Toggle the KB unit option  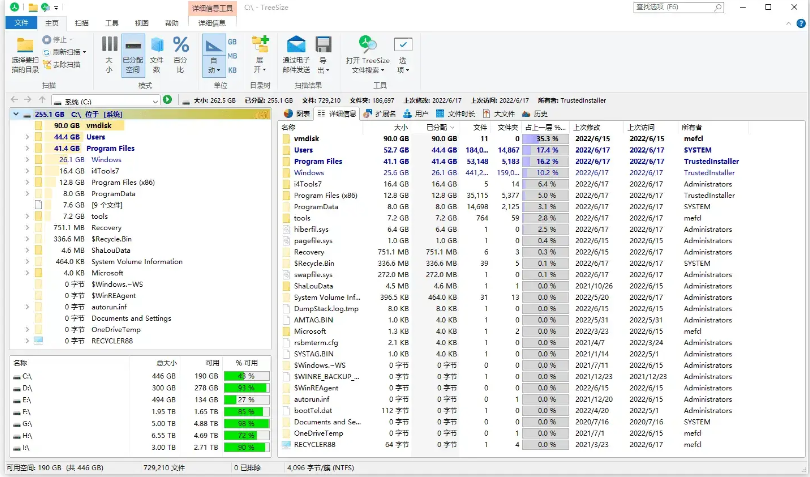pyautogui.click(x=233, y=70)
